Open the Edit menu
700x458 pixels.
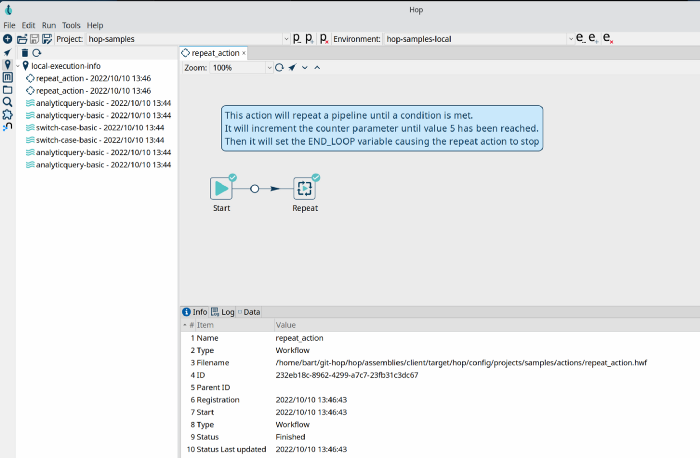tap(28, 25)
